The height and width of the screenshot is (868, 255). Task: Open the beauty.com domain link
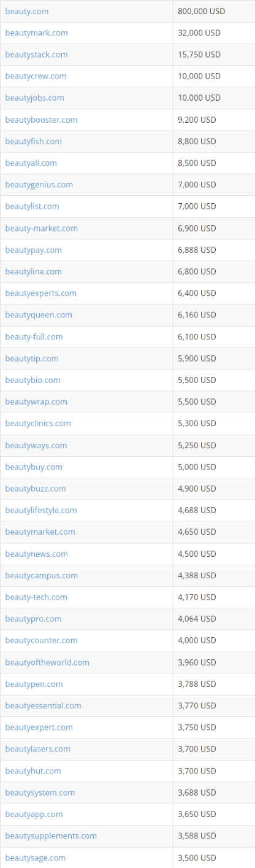point(27,11)
